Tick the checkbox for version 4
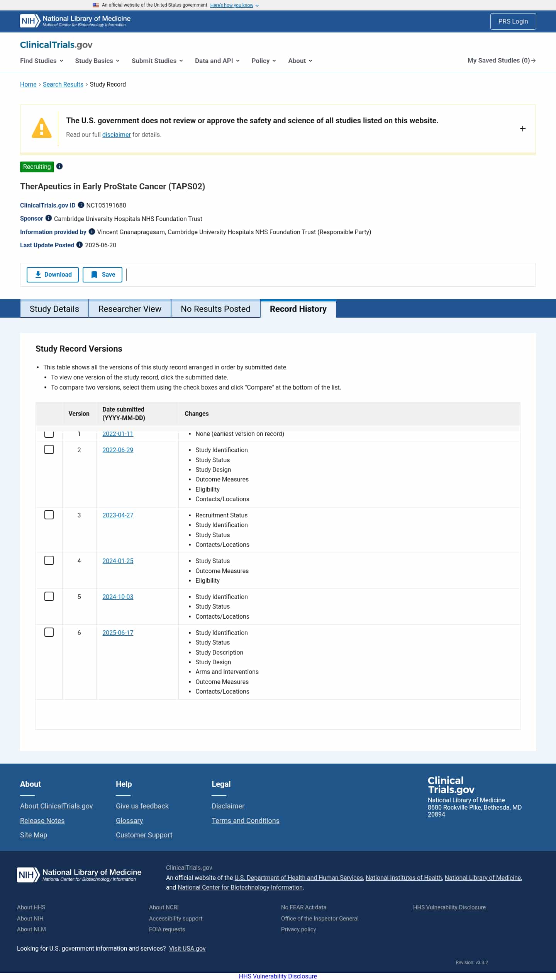The width and height of the screenshot is (556, 980). pos(49,560)
